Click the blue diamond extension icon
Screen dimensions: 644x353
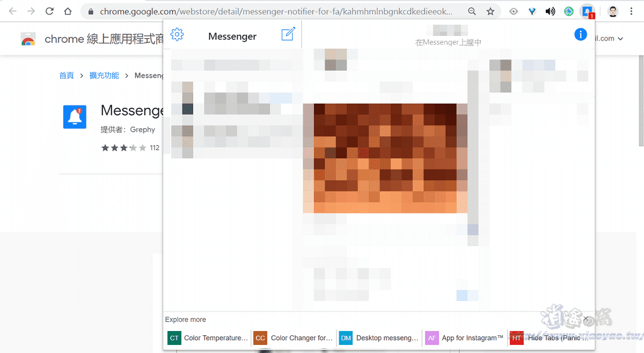(532, 11)
